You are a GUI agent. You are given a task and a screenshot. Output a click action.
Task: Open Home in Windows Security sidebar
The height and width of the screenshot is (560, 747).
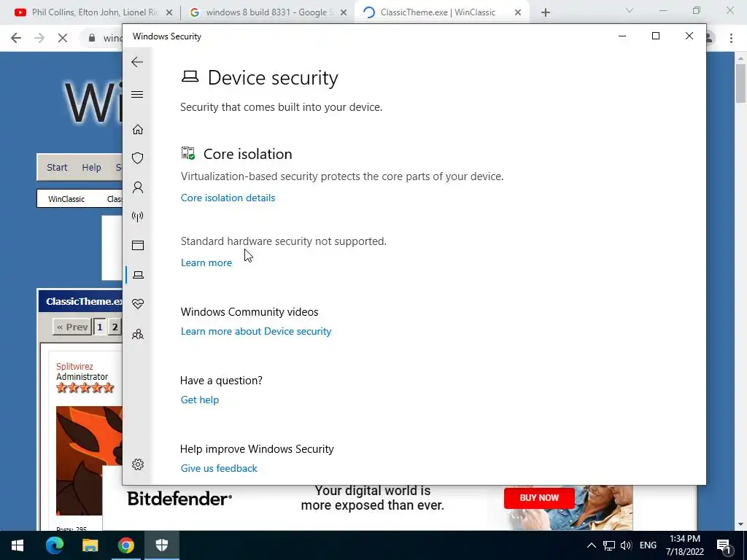(138, 130)
